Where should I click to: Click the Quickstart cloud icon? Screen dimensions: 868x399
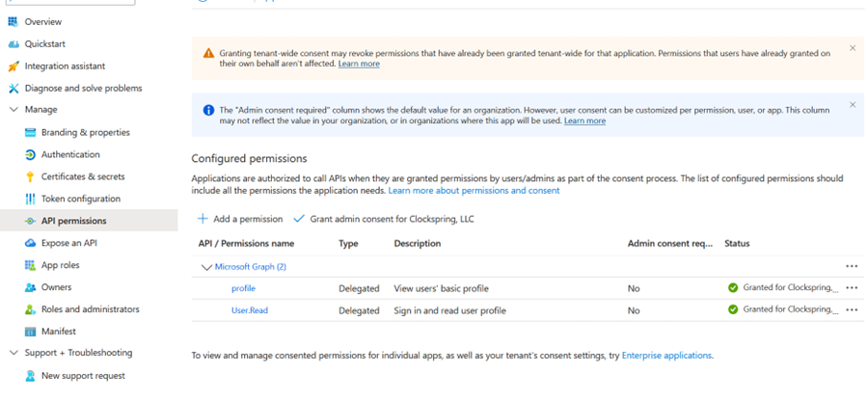pos(14,43)
